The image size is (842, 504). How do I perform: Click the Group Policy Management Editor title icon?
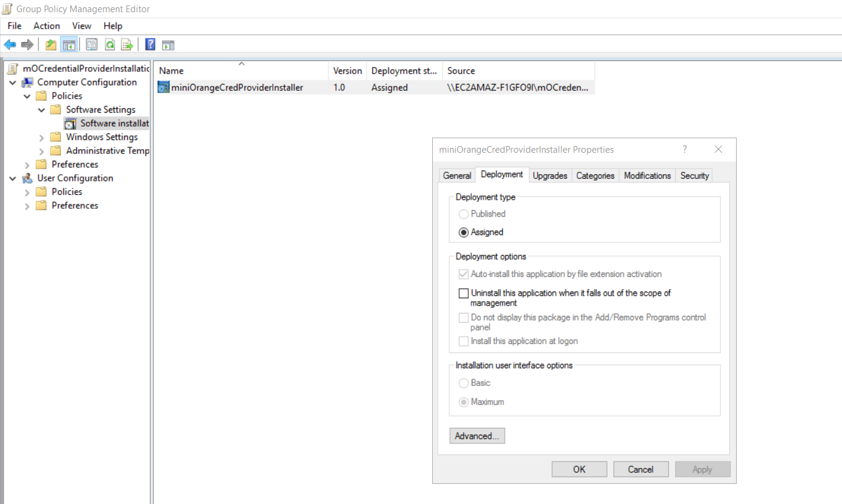(x=7, y=9)
